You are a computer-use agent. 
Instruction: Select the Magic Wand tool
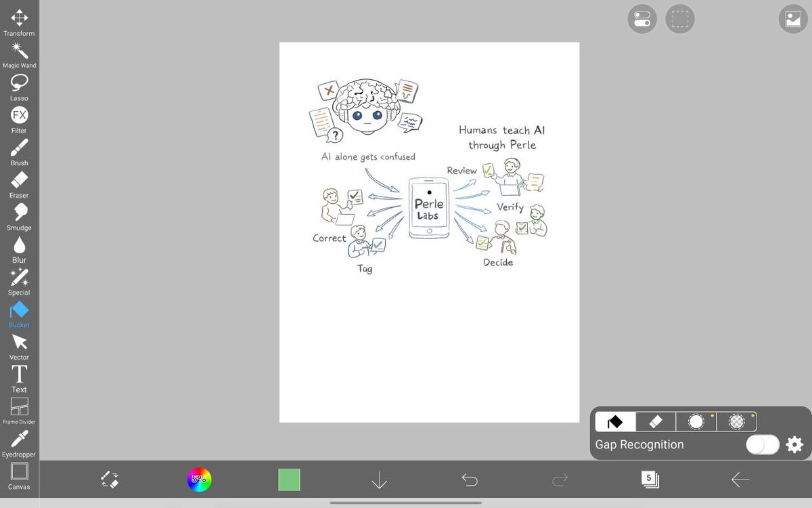[x=19, y=55]
